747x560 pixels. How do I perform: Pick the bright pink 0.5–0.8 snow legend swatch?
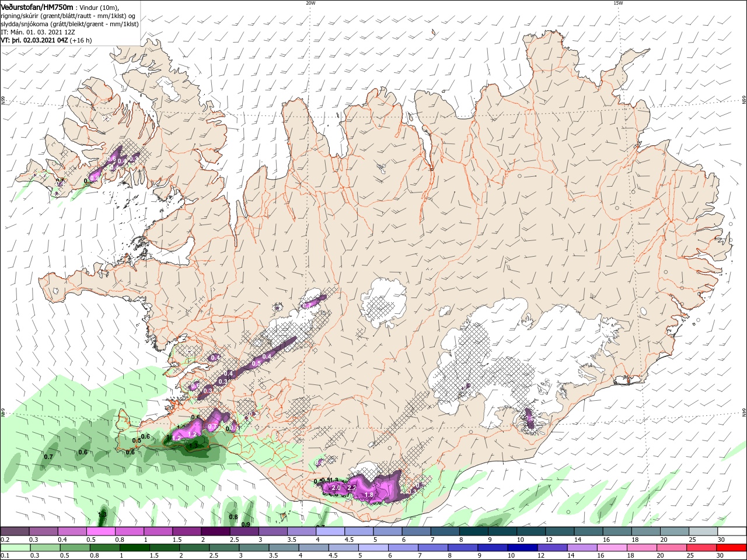100,531
